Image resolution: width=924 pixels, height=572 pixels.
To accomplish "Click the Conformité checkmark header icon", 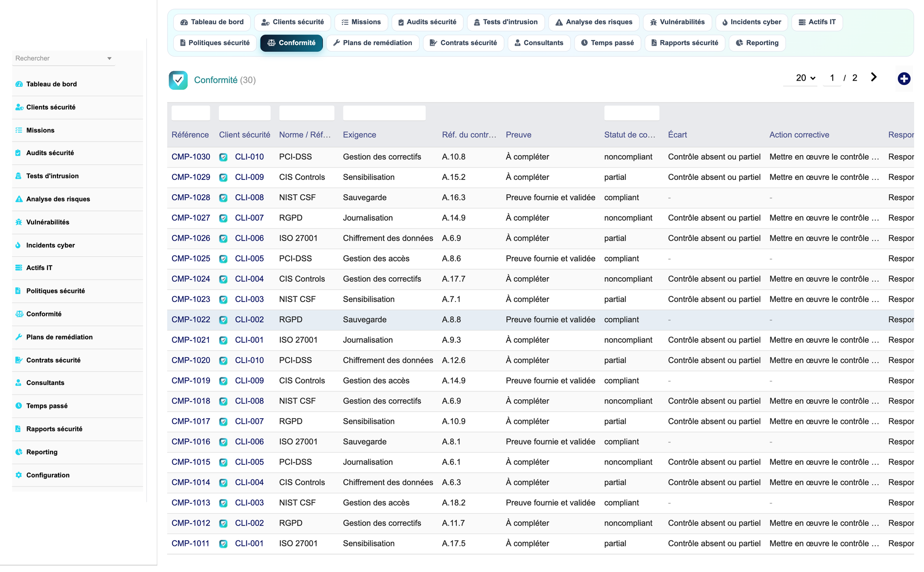I will tap(178, 80).
